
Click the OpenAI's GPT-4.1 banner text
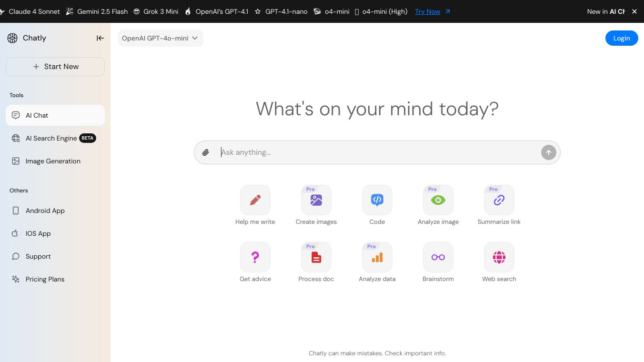coord(222,11)
